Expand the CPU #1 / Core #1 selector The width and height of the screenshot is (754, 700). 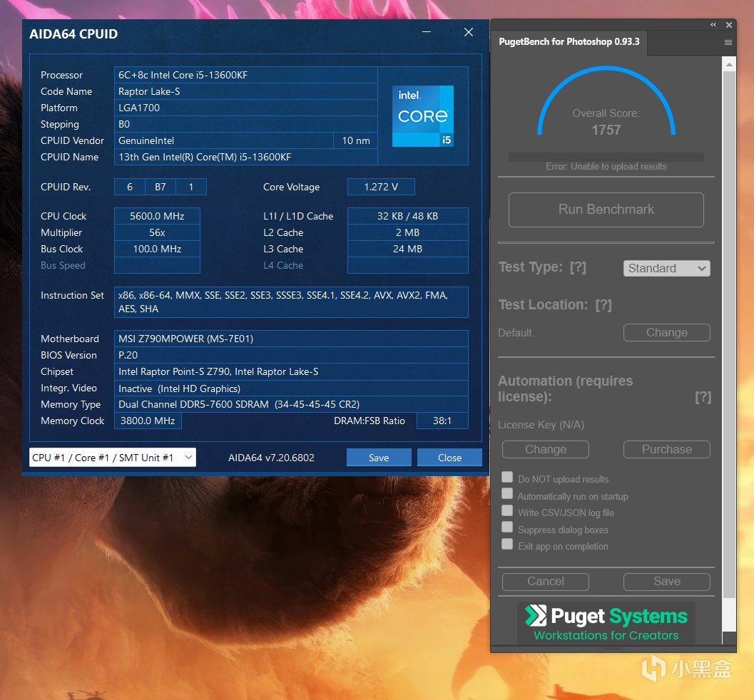point(113,458)
